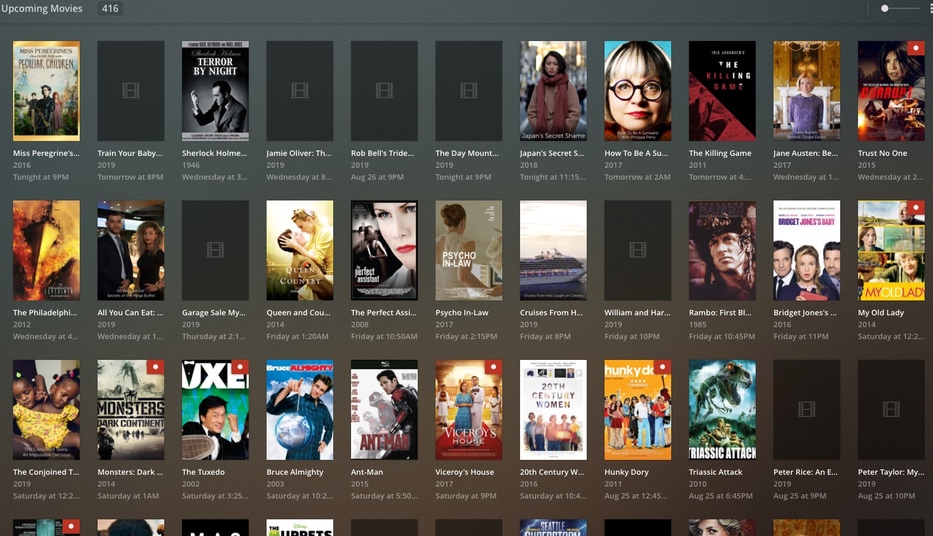Select the Bruce Almighty poster
Image resolution: width=933 pixels, height=536 pixels.
(x=300, y=410)
